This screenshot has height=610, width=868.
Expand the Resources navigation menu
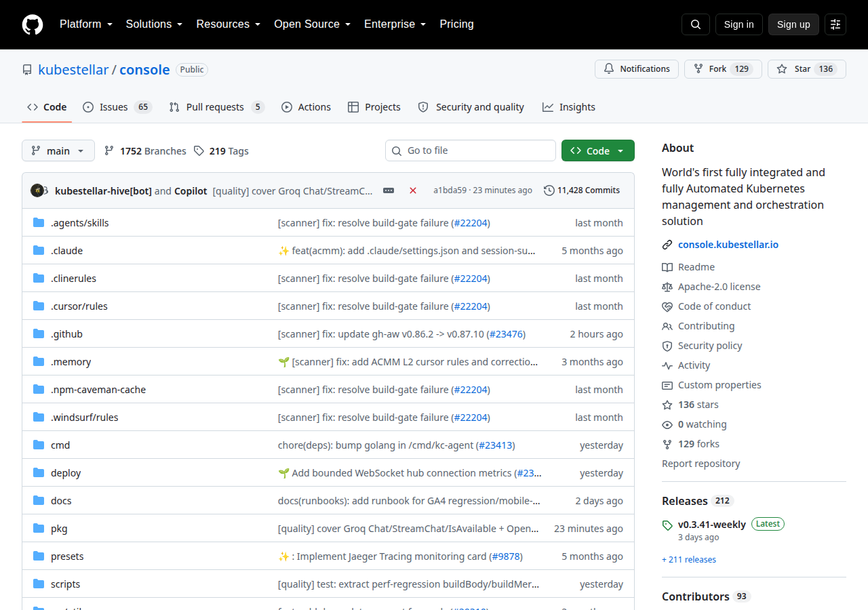[229, 24]
